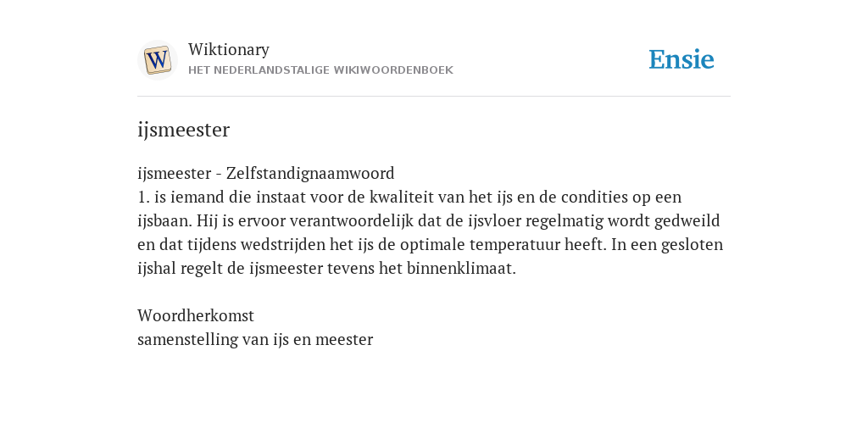Click the word 'optimale' in the text

[432, 245]
